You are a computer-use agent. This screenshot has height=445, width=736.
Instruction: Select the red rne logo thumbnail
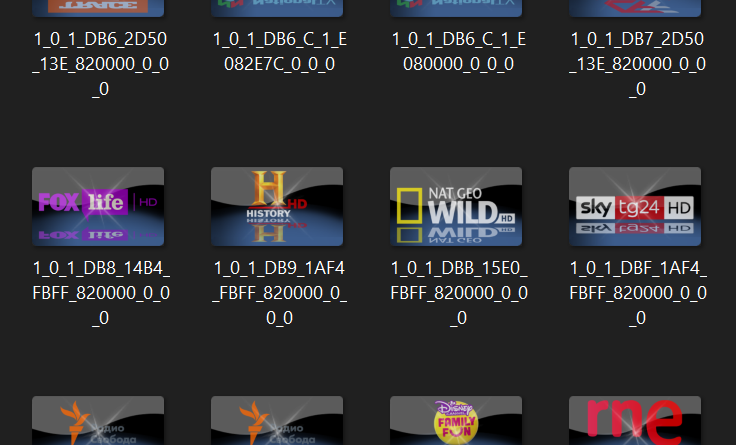point(635,421)
